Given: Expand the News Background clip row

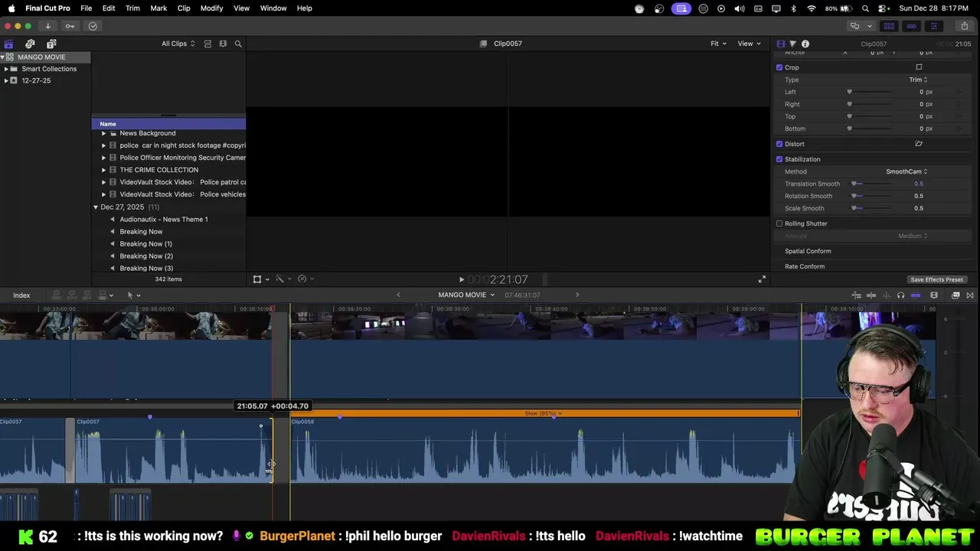Looking at the screenshot, I should pos(103,133).
